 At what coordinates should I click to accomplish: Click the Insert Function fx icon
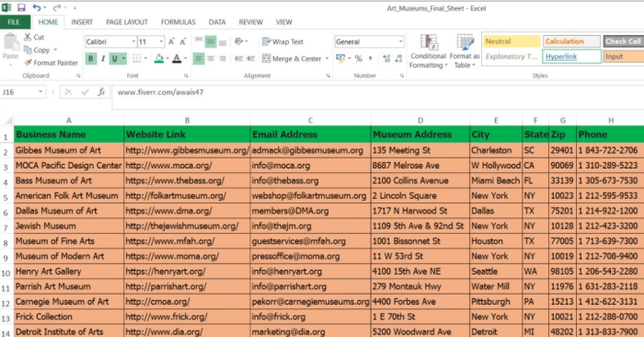[x=101, y=92]
